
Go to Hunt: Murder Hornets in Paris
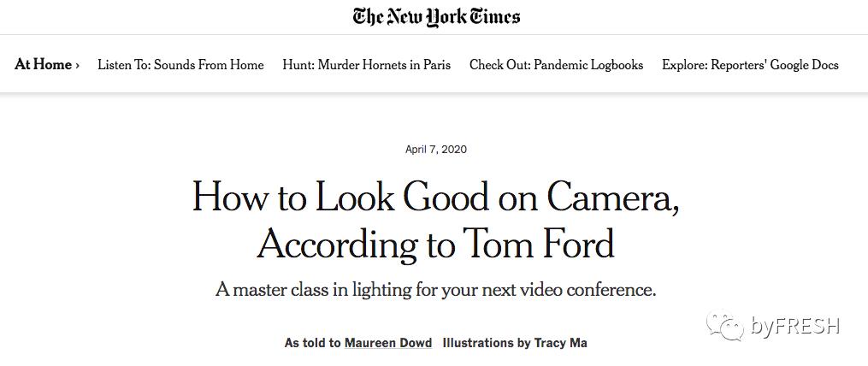pyautogui.click(x=366, y=65)
